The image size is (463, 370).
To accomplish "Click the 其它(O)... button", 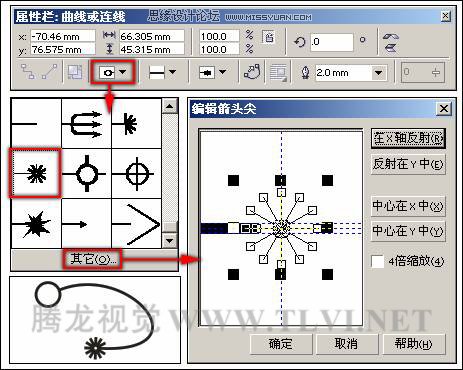I will click(x=93, y=259).
